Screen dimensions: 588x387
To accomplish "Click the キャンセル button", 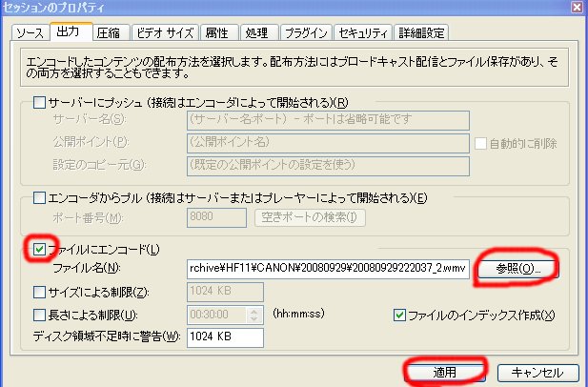I will point(537,373).
